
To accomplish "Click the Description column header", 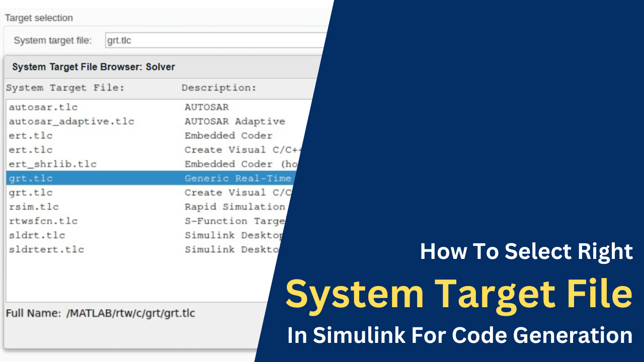I will [218, 87].
